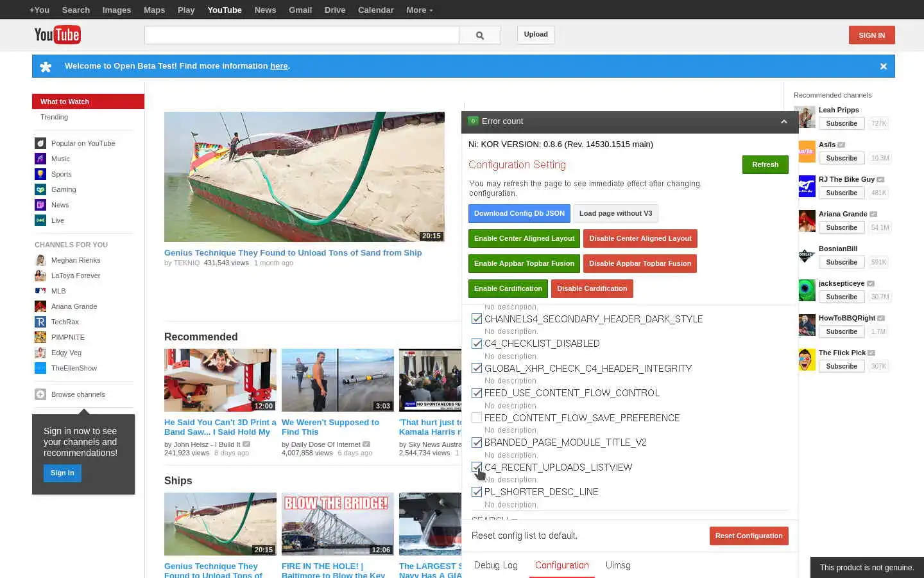The width and height of the screenshot is (924, 578).
Task: Subscribe to Ariana Grande channel
Action: pos(841,227)
